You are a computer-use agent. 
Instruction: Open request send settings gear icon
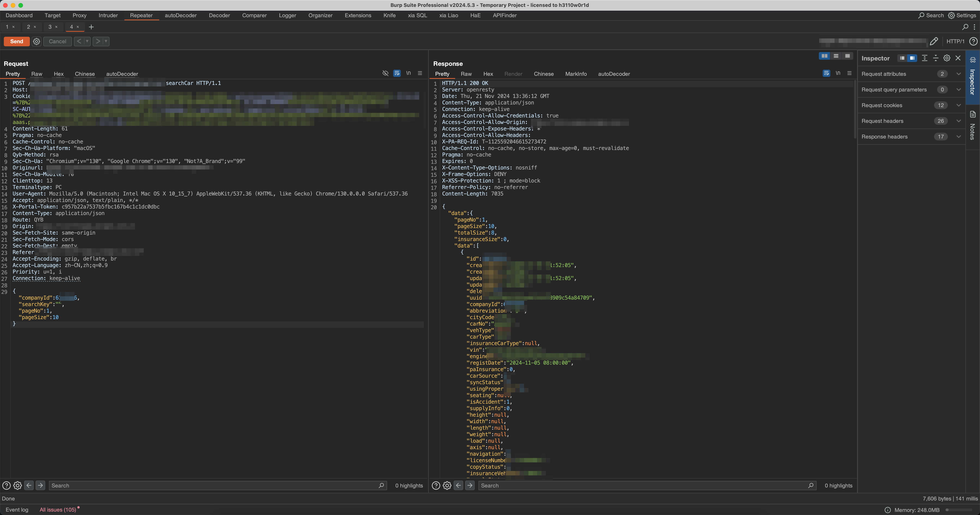[x=37, y=42]
